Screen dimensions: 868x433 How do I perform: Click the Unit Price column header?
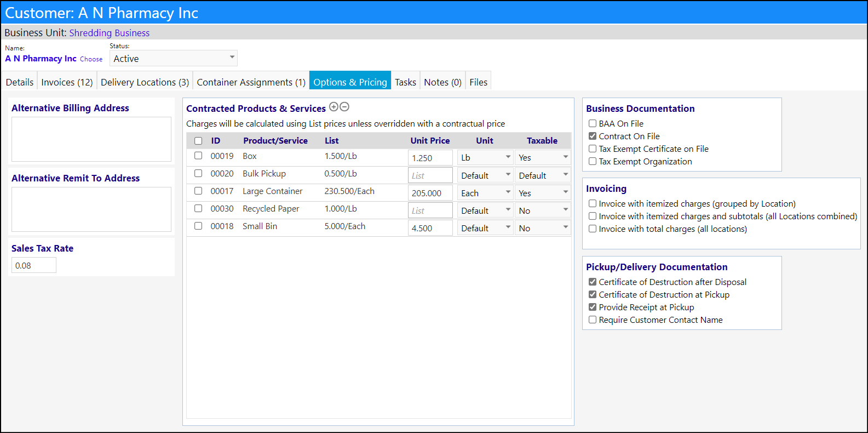click(x=430, y=141)
